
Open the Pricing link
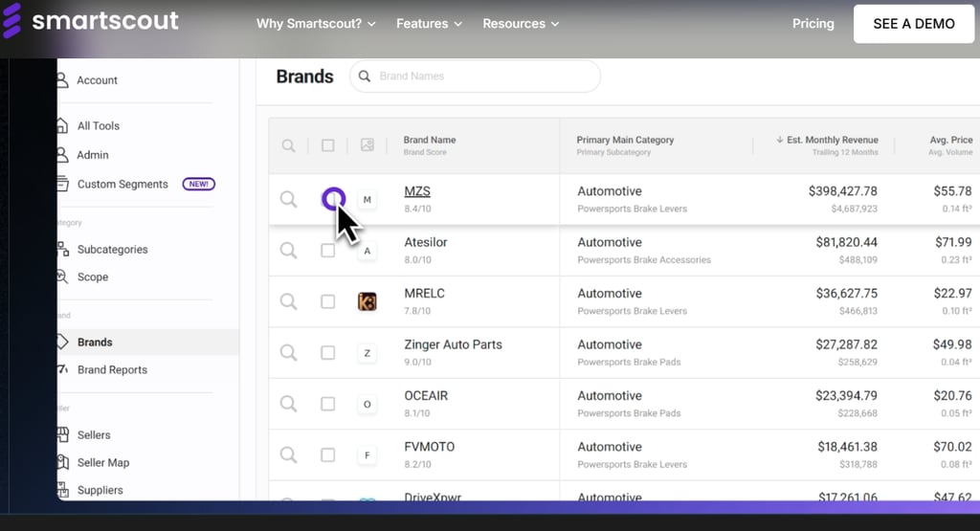click(813, 24)
